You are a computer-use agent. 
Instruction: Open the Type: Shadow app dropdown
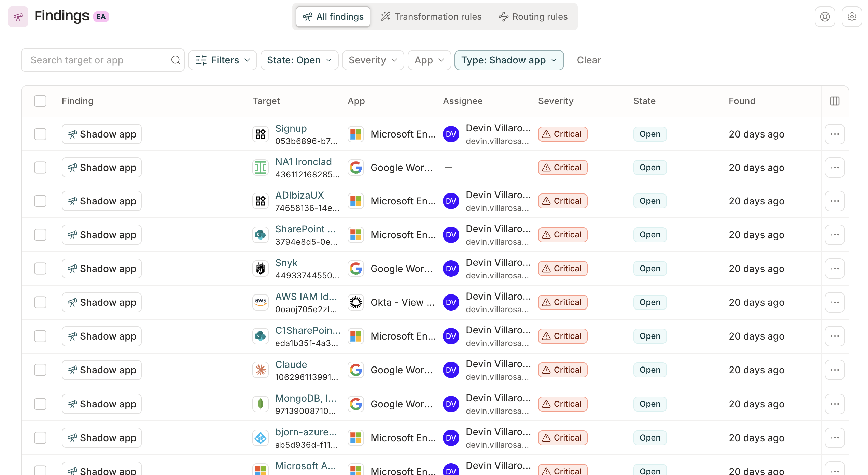[509, 60]
